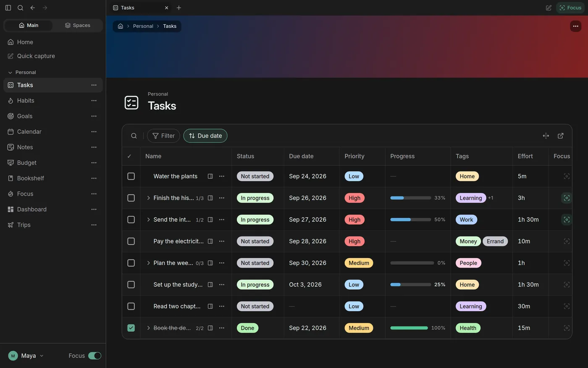Click the 100% progress bar
The image size is (588, 368).
409,328
